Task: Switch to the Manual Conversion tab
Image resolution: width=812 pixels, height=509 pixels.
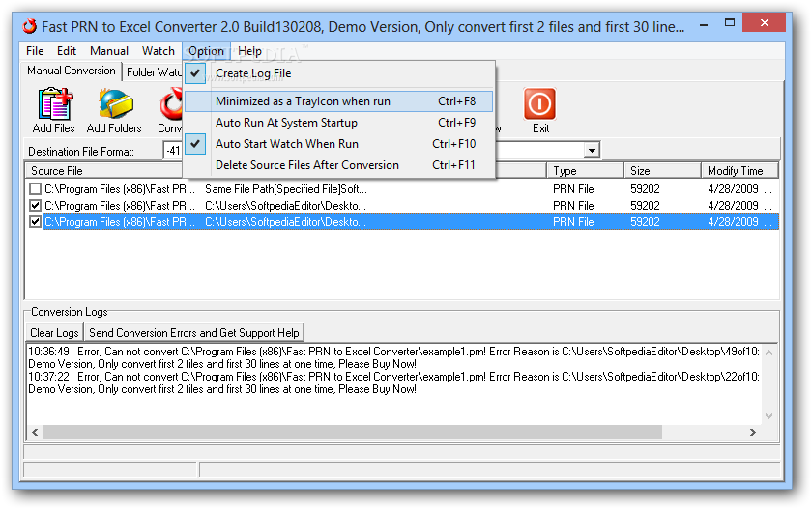Action: [72, 71]
